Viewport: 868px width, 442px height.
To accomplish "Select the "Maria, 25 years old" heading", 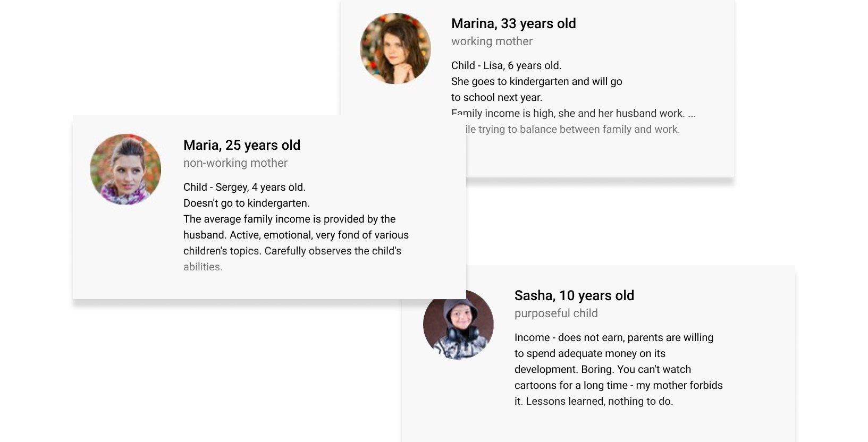I will (x=242, y=146).
